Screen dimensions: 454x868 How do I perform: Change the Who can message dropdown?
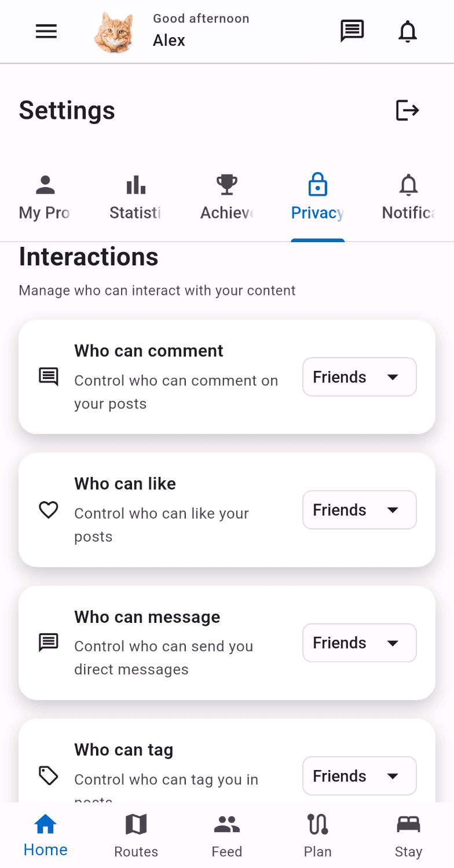pos(359,643)
